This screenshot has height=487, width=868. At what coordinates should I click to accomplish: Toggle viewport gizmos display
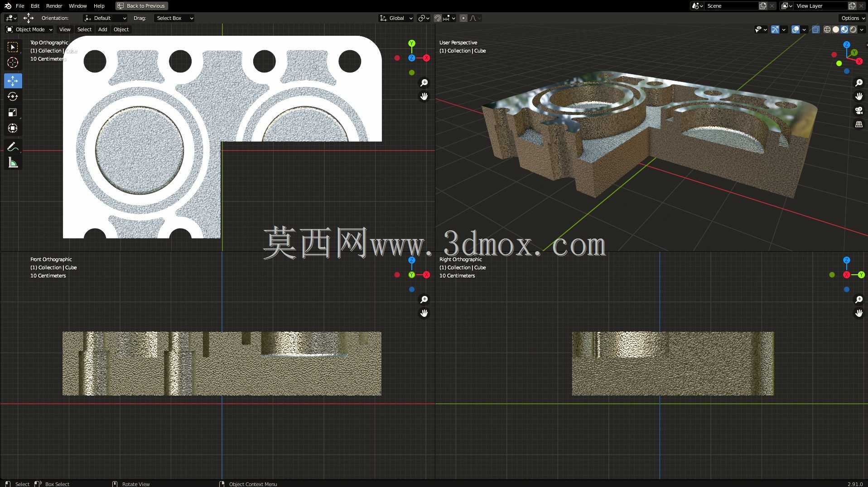(x=775, y=29)
